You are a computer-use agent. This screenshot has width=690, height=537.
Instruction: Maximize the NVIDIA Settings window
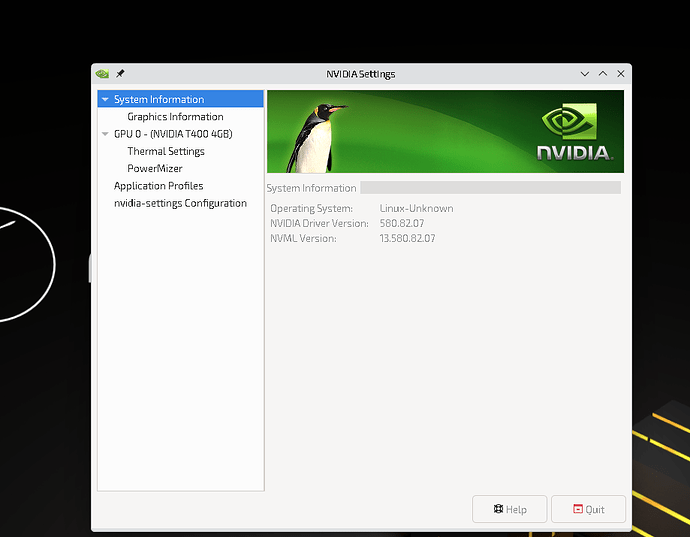pos(602,74)
